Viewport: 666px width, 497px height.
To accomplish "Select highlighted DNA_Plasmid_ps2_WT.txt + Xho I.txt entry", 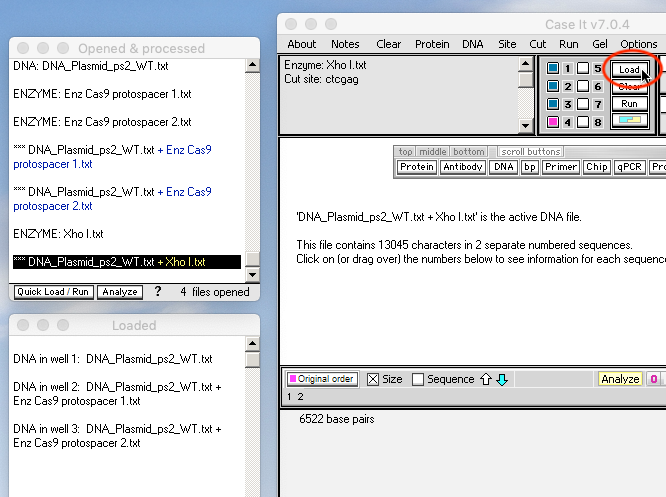I will (127, 262).
